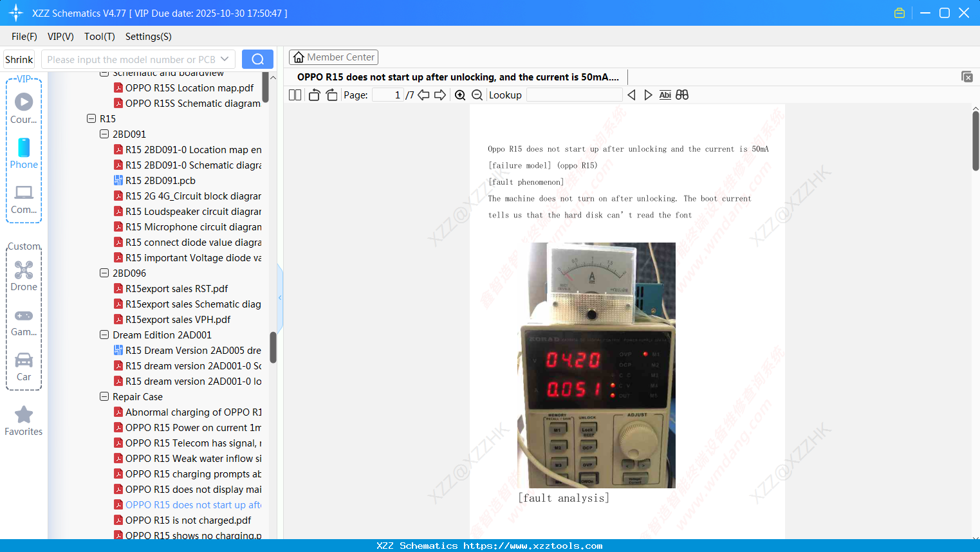
Task: Rotate the page counterclockwise
Action: click(x=315, y=95)
